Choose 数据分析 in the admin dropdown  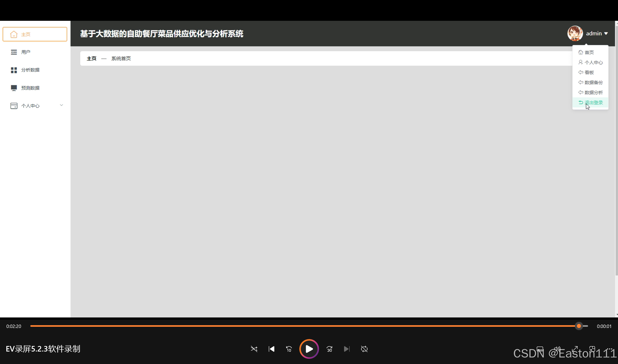590,92
